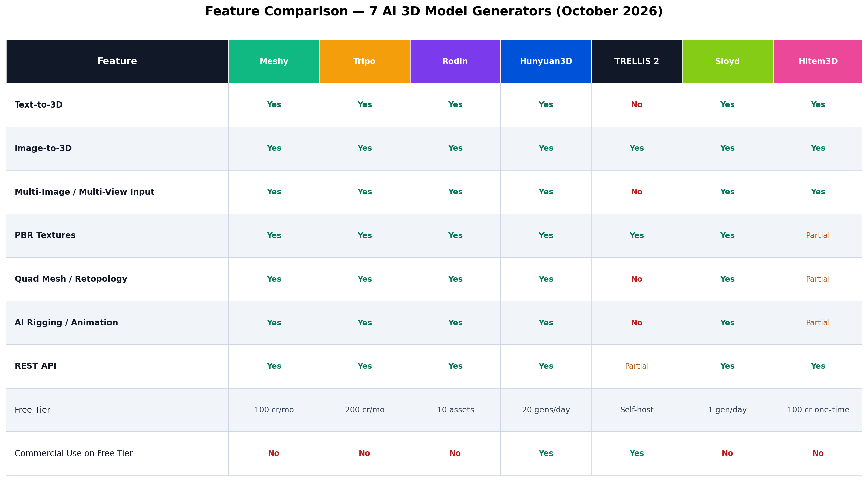Viewport: 868px width, 488px height.
Task: Select the REST API row label
Action: [x=35, y=366]
